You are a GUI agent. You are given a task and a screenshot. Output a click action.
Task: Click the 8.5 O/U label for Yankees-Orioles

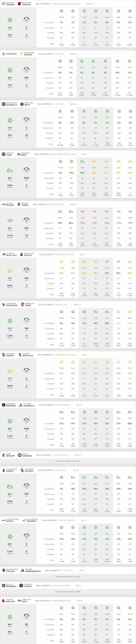click(x=90, y=4)
